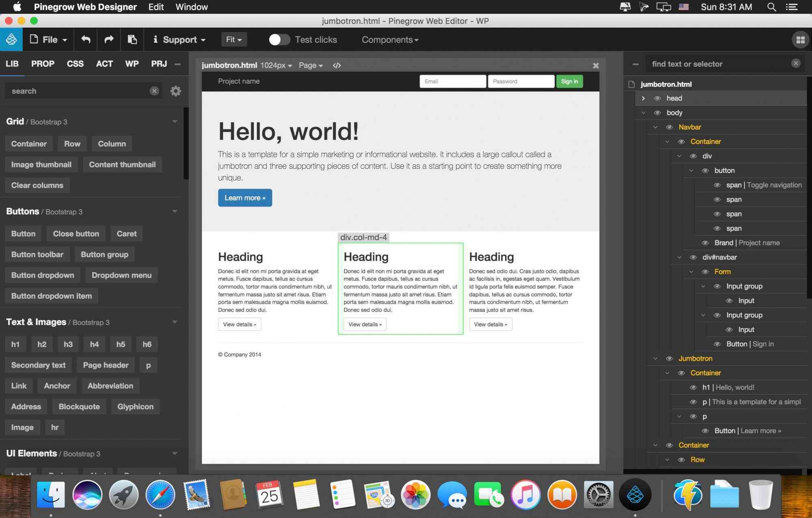Expand the body tree item
Screen dimensions: 812x518
644,112
